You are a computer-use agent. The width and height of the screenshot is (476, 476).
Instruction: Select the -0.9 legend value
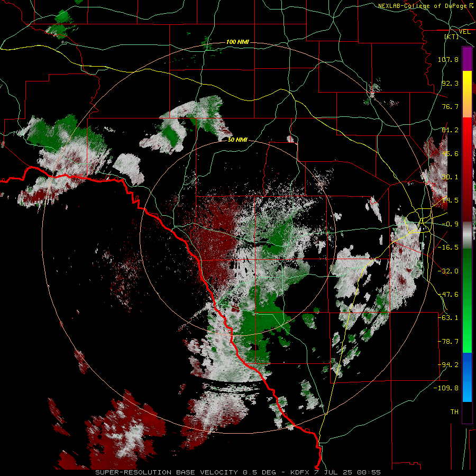[x=450, y=224]
